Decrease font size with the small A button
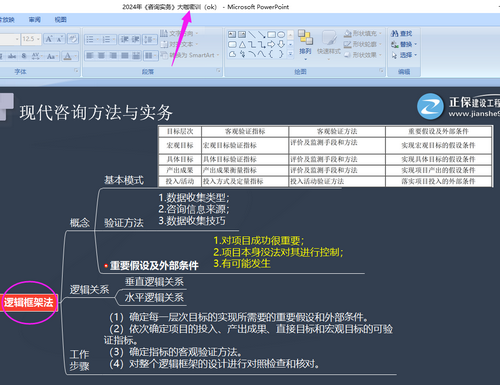The width and height of the screenshot is (500, 385). 60,39
